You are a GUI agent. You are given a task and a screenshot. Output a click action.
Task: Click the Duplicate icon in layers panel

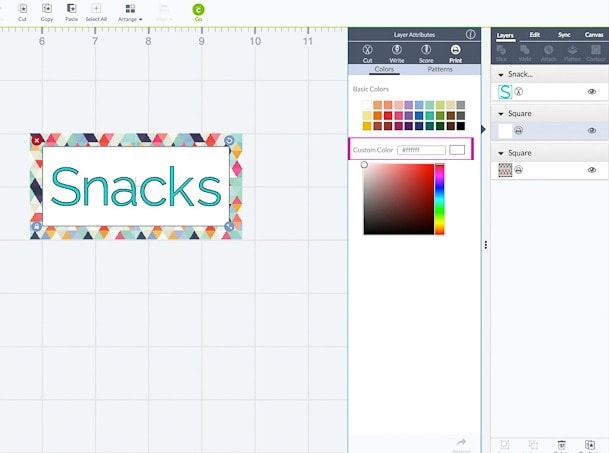(x=590, y=445)
